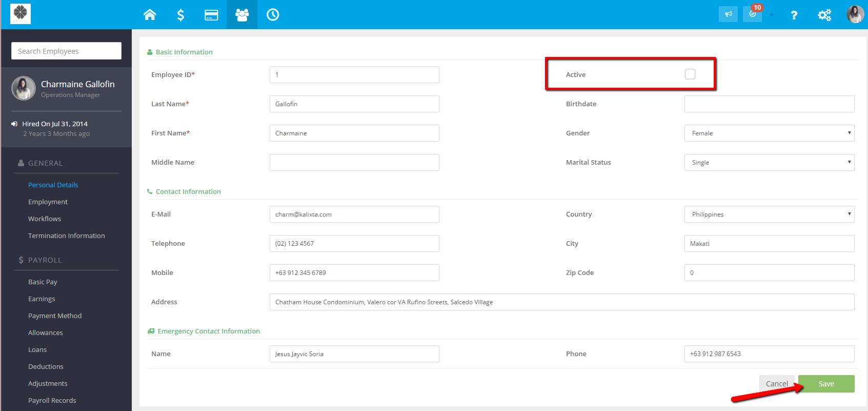Open the Marital Status dropdown
This screenshot has height=411, width=868.
pyautogui.click(x=769, y=163)
